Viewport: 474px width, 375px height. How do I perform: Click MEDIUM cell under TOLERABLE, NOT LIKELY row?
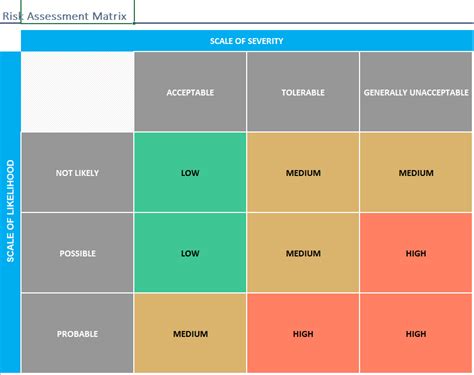pyautogui.click(x=303, y=172)
